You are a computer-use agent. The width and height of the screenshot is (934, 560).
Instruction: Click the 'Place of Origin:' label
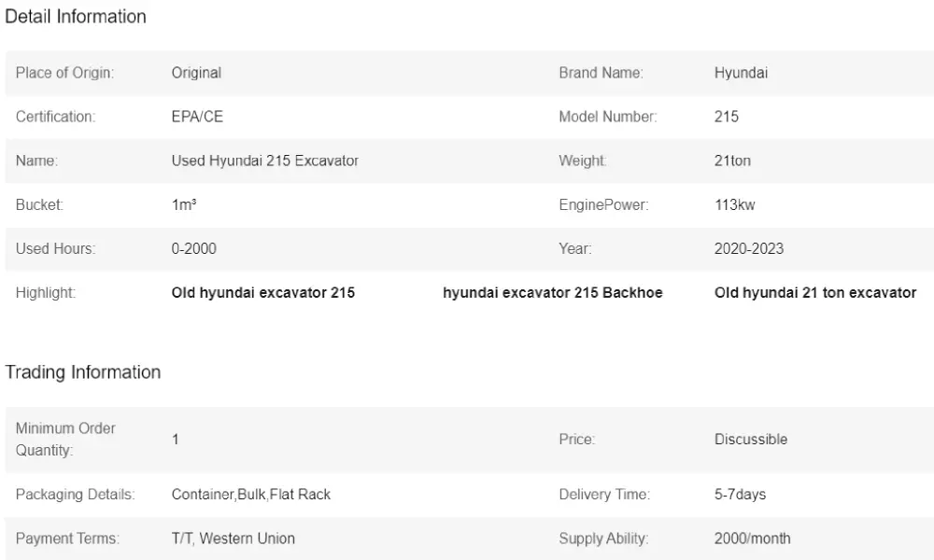point(64,73)
